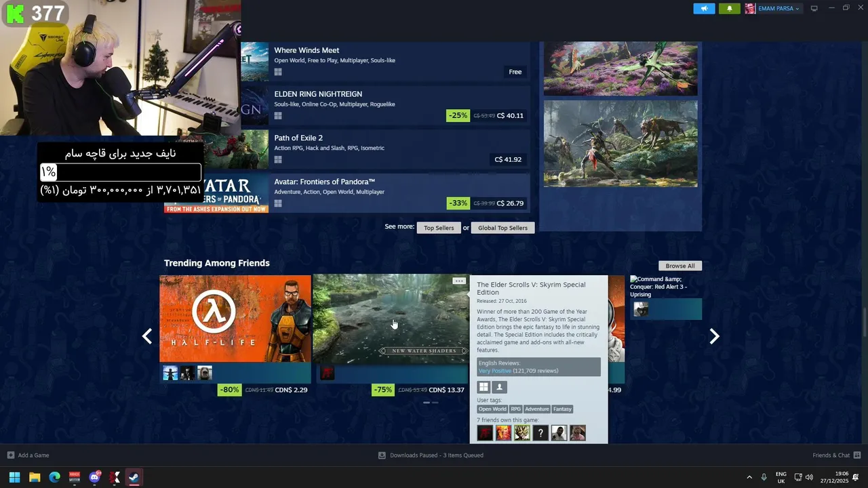This screenshot has width=868, height=488.
Task: Click the Top Sellers button
Action: click(439, 228)
